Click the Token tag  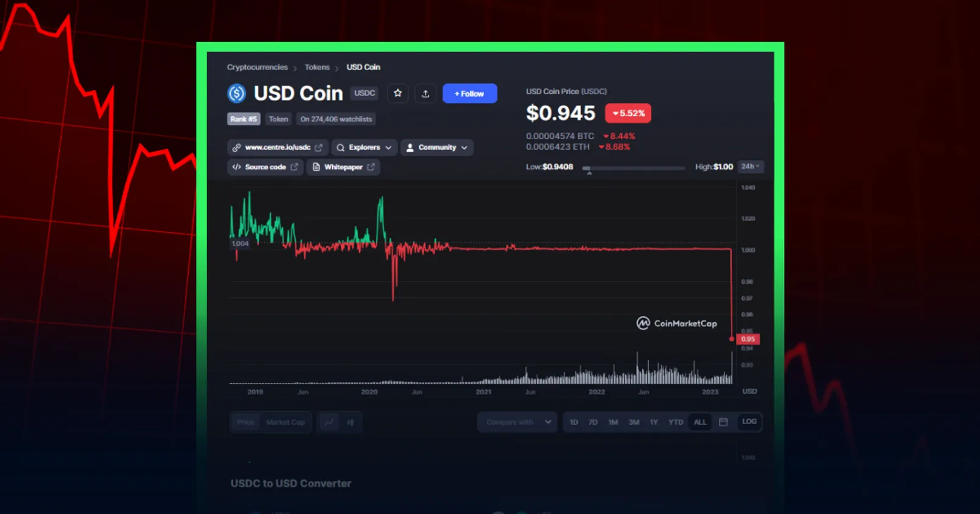[x=278, y=119]
